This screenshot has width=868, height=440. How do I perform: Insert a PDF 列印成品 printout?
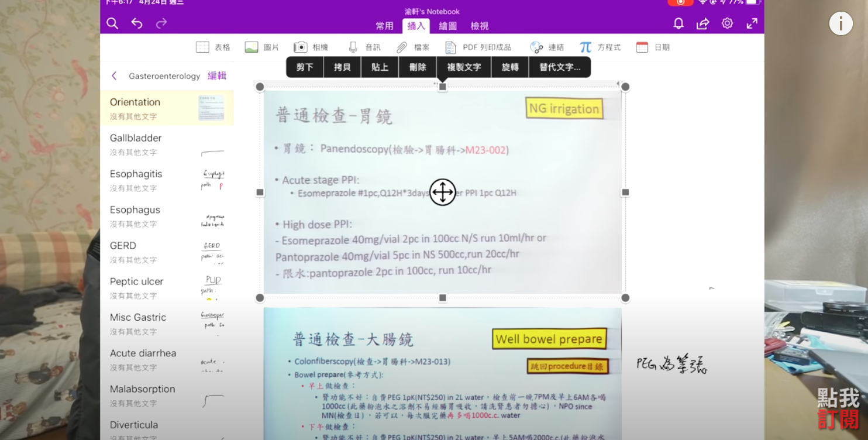478,47
